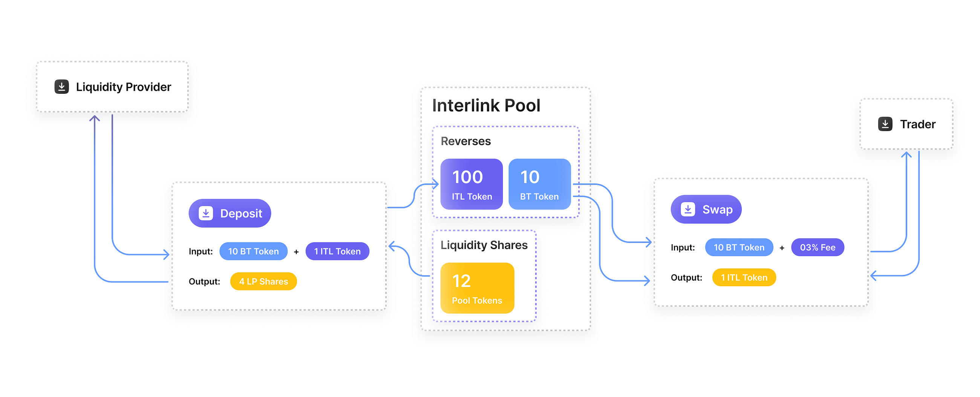This screenshot has width=980, height=397.
Task: Click the Reverses heading
Action: tap(465, 141)
